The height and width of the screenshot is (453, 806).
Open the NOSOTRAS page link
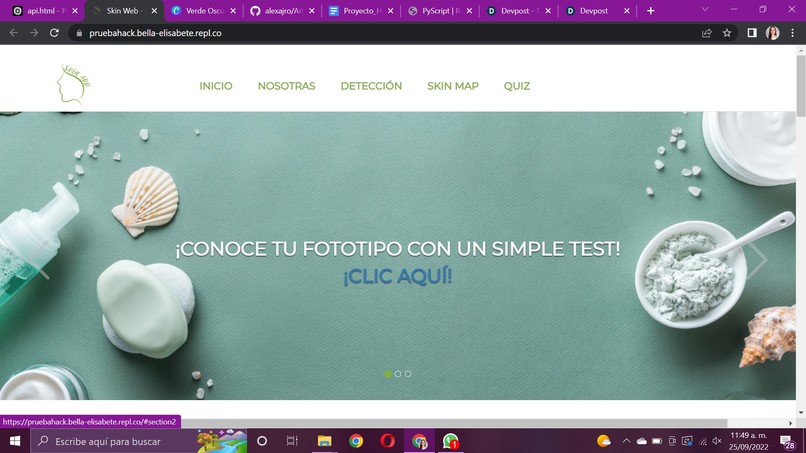click(286, 86)
